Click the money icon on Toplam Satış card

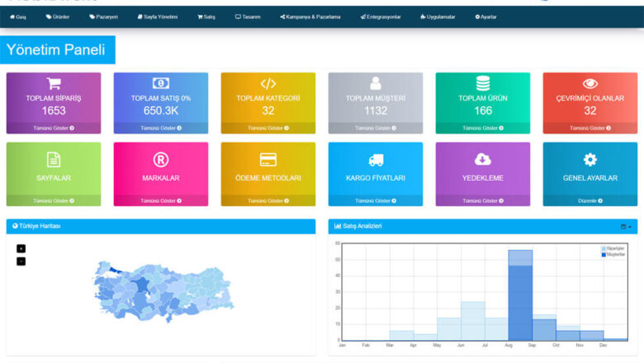pyautogui.click(x=161, y=83)
